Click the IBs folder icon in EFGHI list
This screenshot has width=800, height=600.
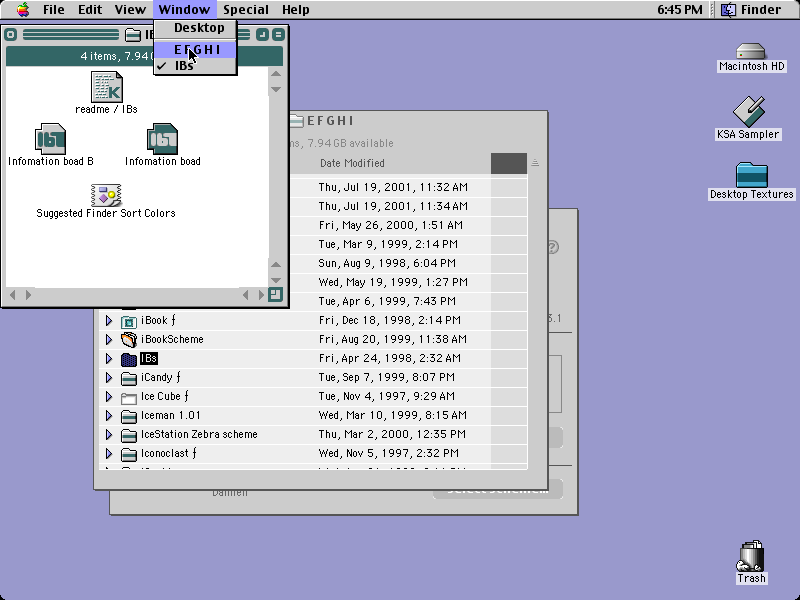129,359
